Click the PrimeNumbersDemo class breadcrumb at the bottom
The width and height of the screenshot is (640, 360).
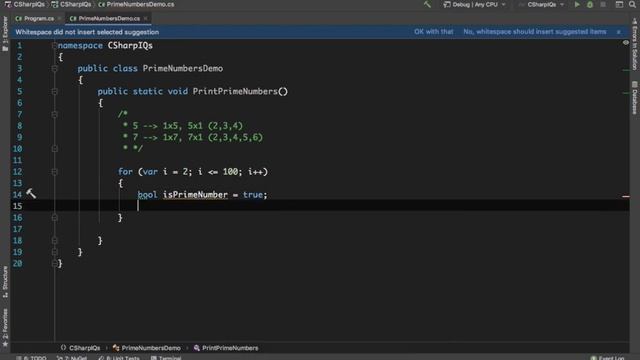(147, 348)
